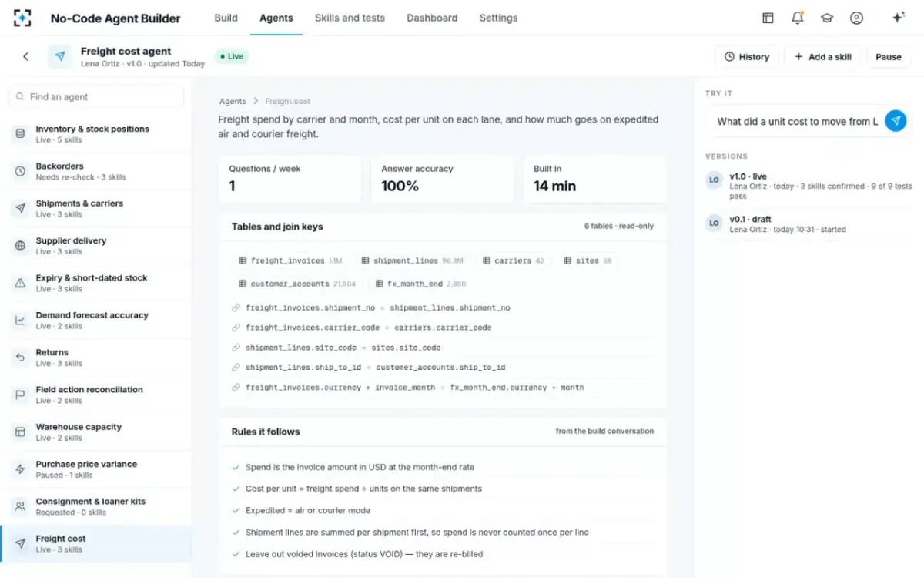Screen dimensions: 924x578
Task: Select the Backorders agent row
Action: coord(96,171)
